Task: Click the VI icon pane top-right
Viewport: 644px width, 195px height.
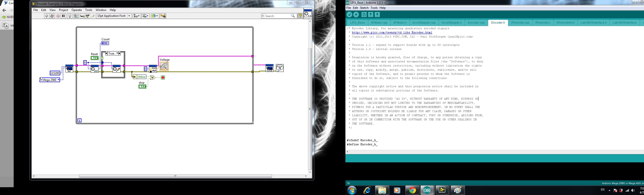Action: (x=308, y=13)
